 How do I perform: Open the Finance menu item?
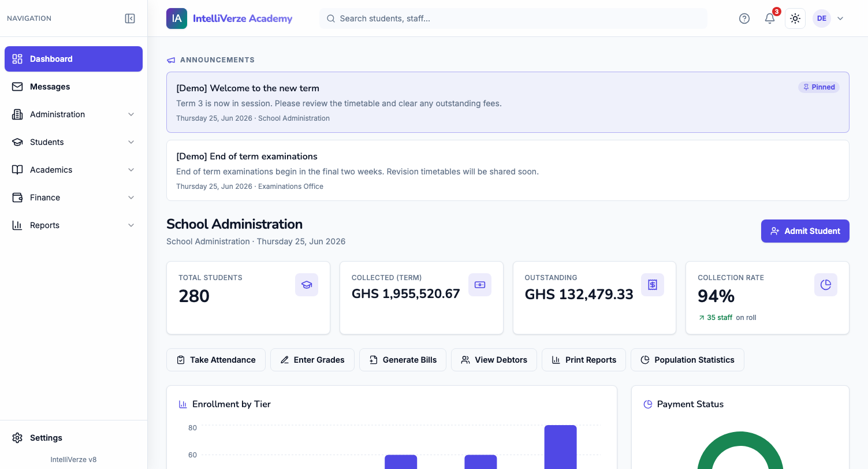pos(73,198)
